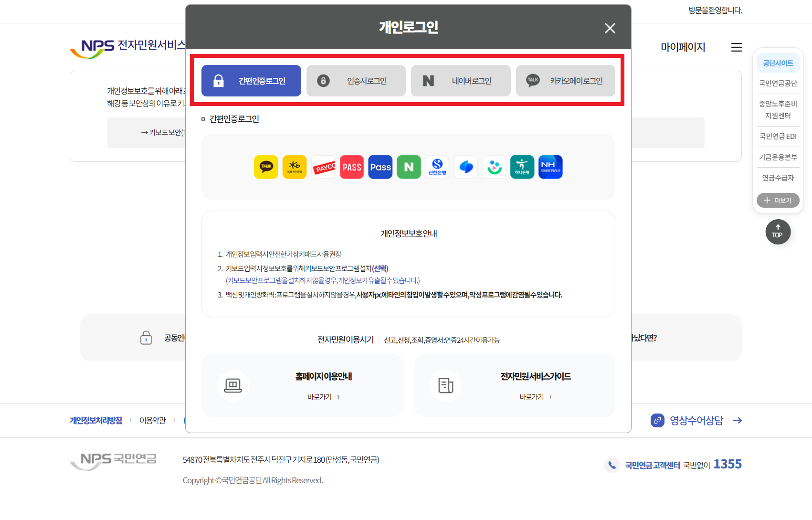Click the phone icon by 국민연금고객센터

coord(612,465)
